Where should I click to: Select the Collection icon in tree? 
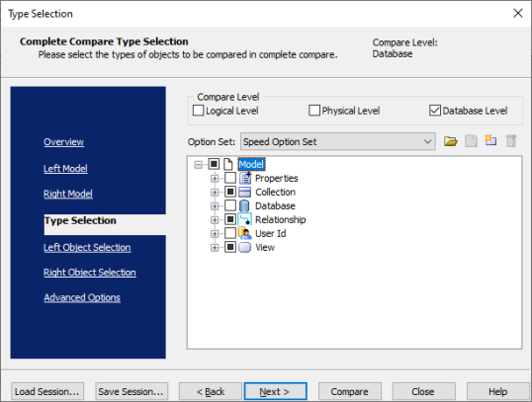click(x=244, y=192)
